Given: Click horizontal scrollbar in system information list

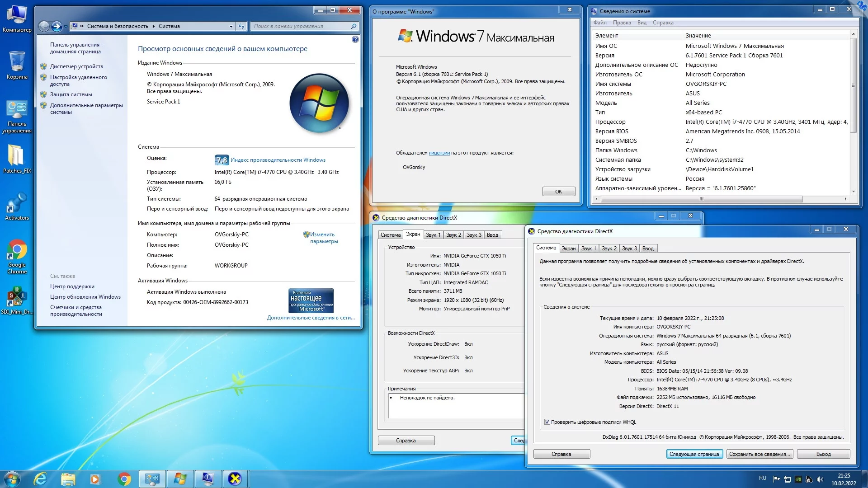Looking at the screenshot, I should click(x=701, y=199).
